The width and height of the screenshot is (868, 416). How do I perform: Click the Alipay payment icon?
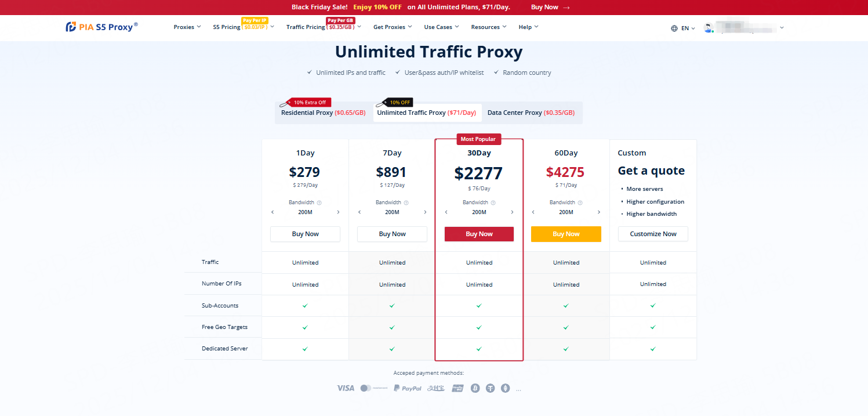(x=435, y=388)
